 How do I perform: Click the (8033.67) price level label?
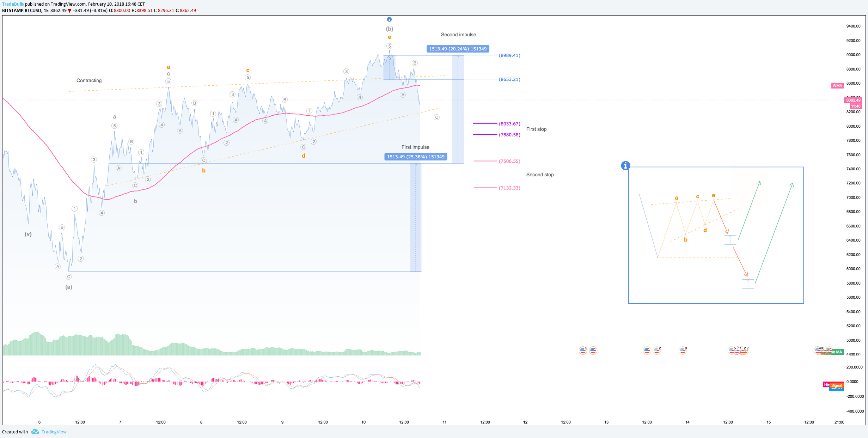point(509,124)
